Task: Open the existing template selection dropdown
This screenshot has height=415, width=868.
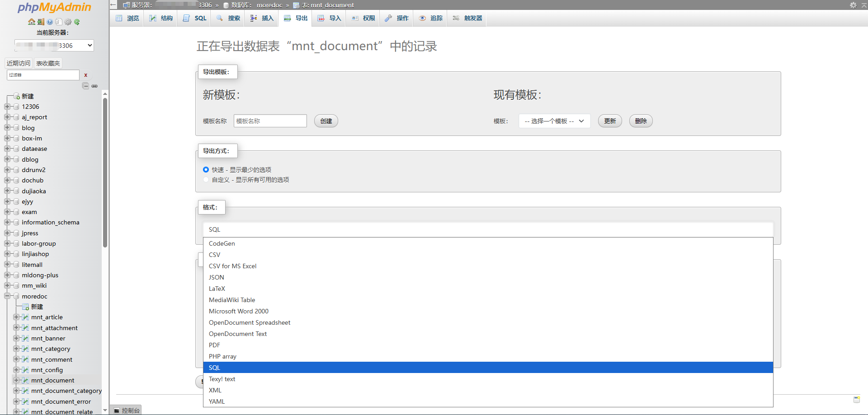Action: coord(554,121)
